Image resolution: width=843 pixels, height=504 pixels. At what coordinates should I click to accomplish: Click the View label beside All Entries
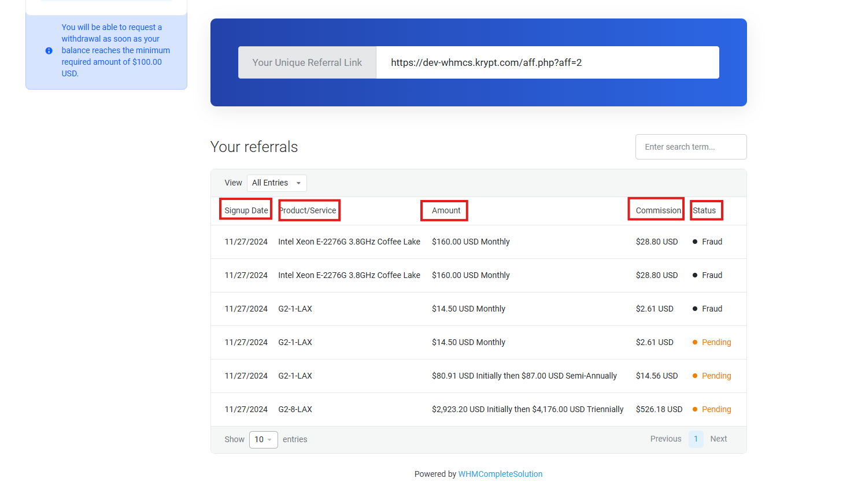coord(234,183)
